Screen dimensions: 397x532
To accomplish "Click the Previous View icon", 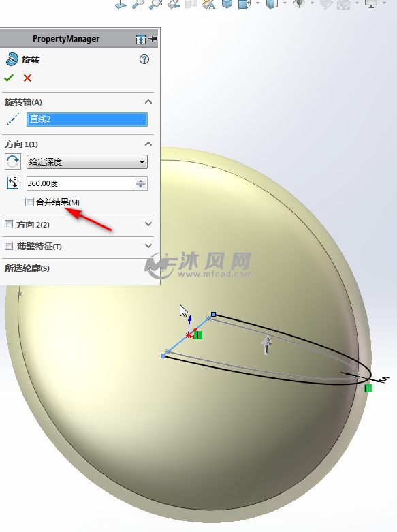I will 174,4.
